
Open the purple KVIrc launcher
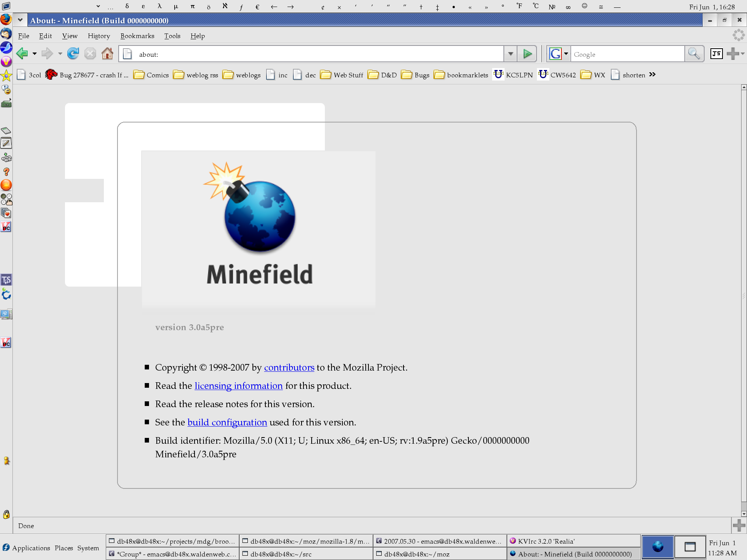tap(6, 61)
